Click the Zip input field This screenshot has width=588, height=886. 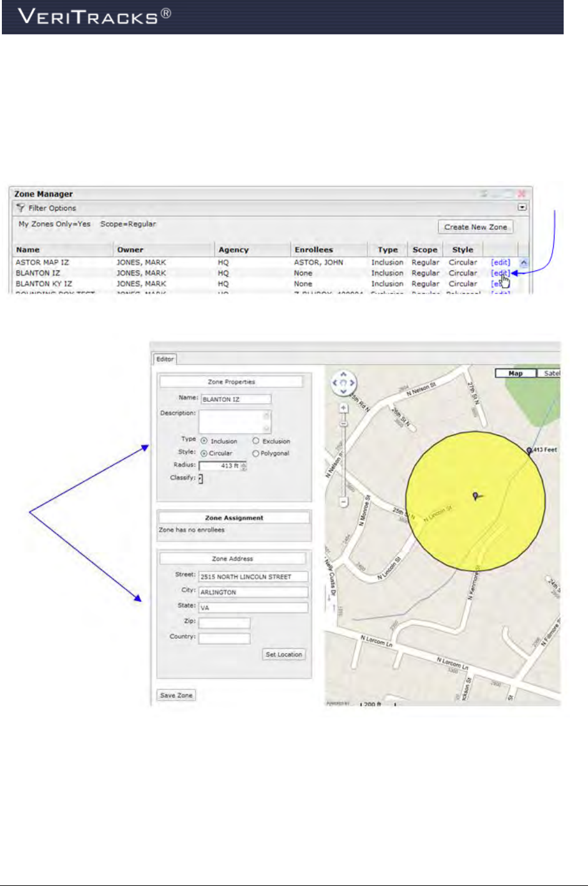point(225,623)
